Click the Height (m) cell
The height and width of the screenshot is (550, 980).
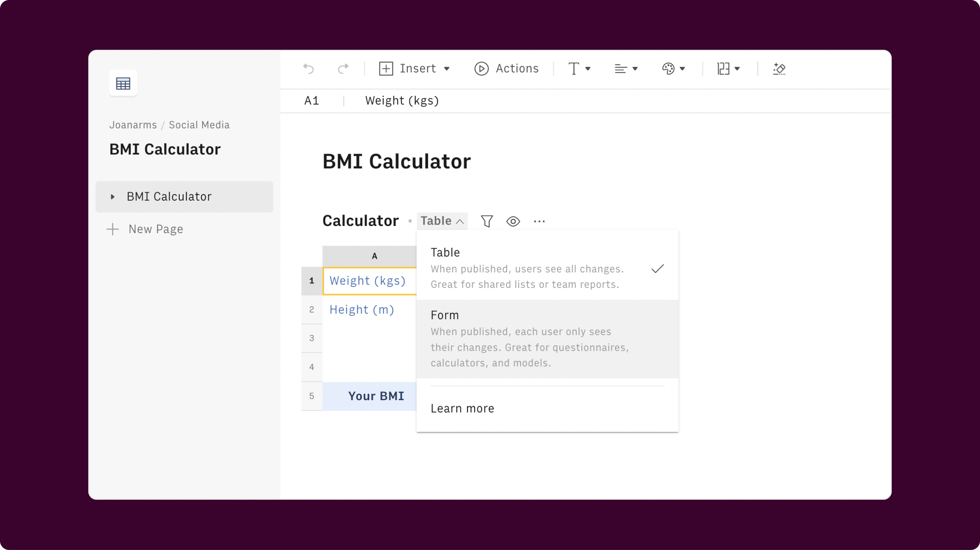click(x=362, y=310)
